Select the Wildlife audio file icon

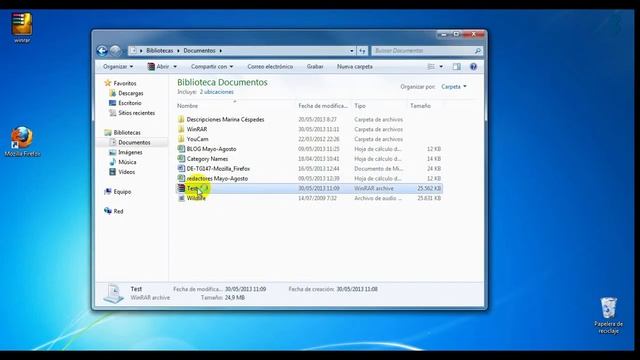click(181, 198)
